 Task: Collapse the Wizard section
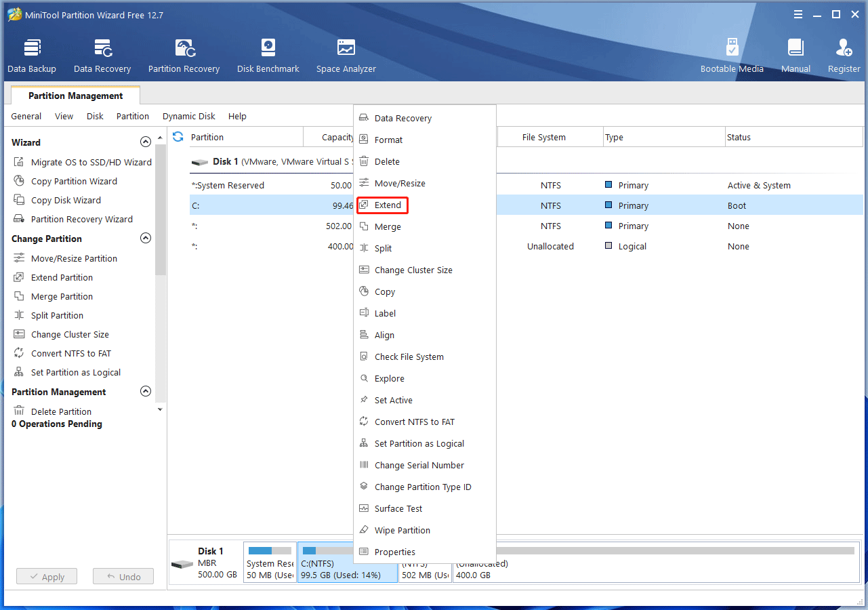click(x=145, y=142)
